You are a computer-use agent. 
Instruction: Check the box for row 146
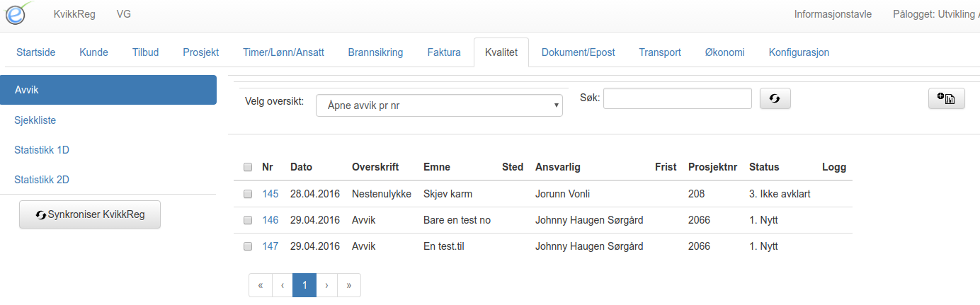click(248, 220)
